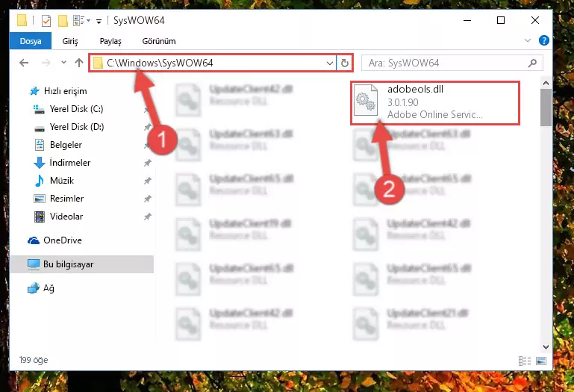Refresh the SysWOW64 folder
This screenshot has width=574, height=392.
coord(344,63)
